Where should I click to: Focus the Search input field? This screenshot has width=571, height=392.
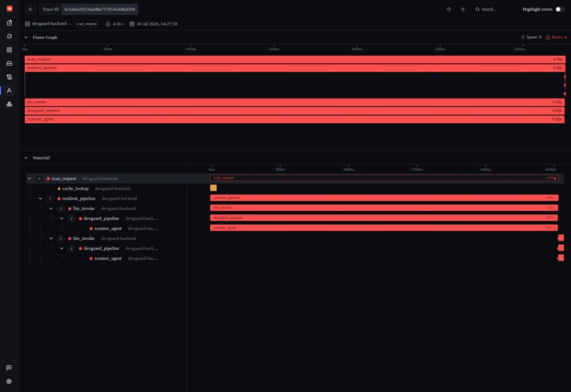[493, 9]
